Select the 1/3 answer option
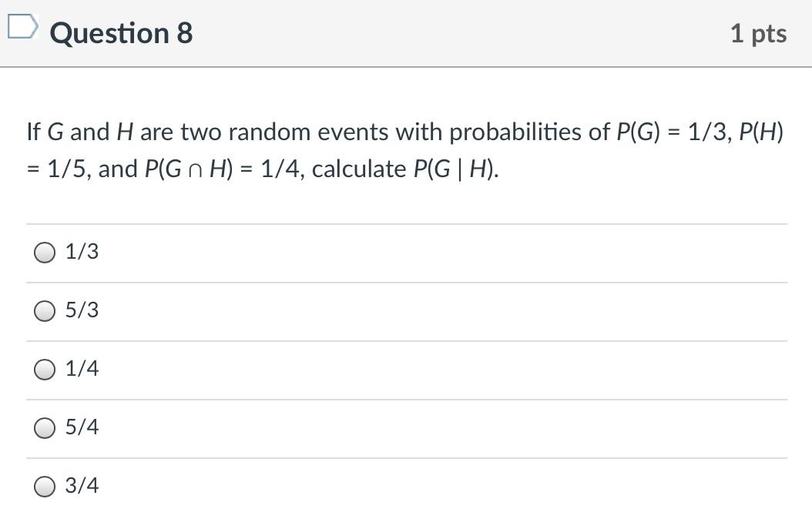This screenshot has width=812, height=519. coord(45,252)
